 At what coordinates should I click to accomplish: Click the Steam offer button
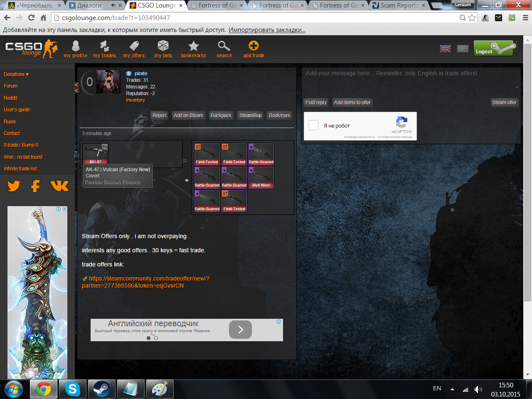(504, 103)
